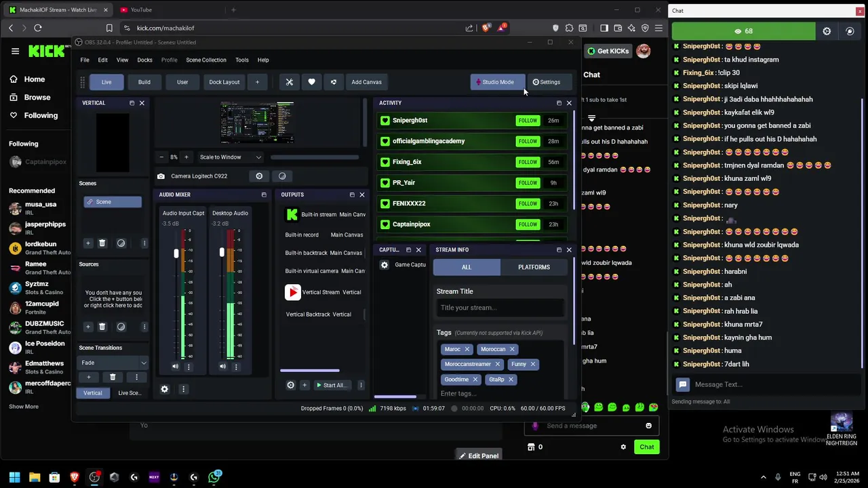Image resolution: width=868 pixels, height=488 pixels.
Task: Open Fade transition dropdown
Action: (x=113, y=363)
